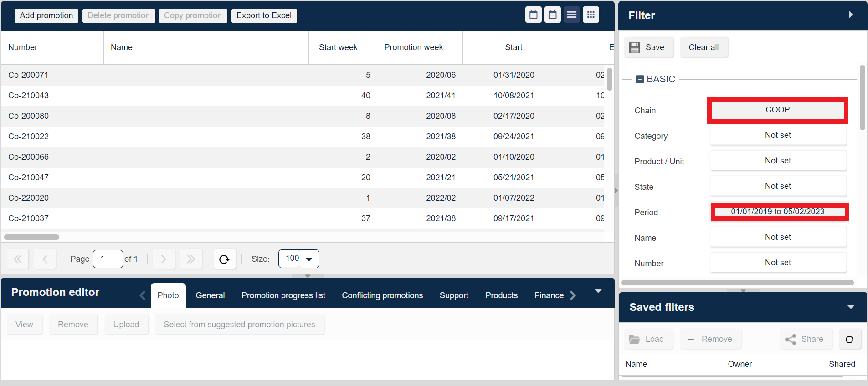Switch to the list view icon

(571, 15)
